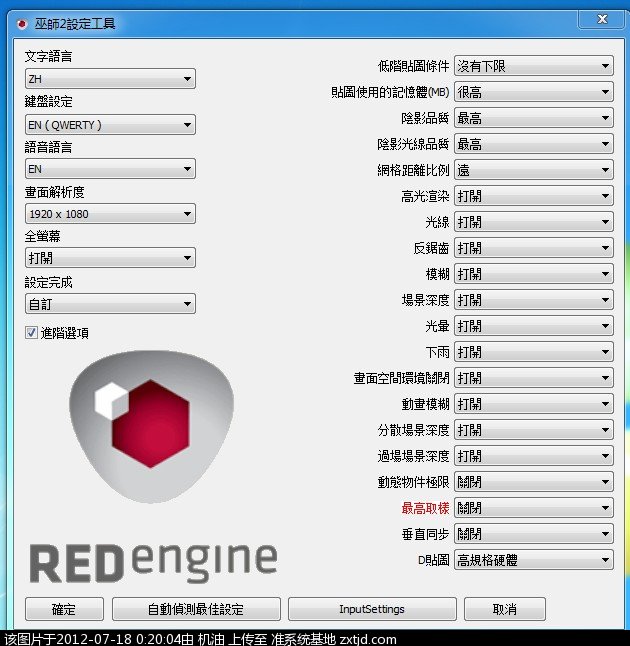Open the 過場場景深度 dropdown

coord(534,456)
